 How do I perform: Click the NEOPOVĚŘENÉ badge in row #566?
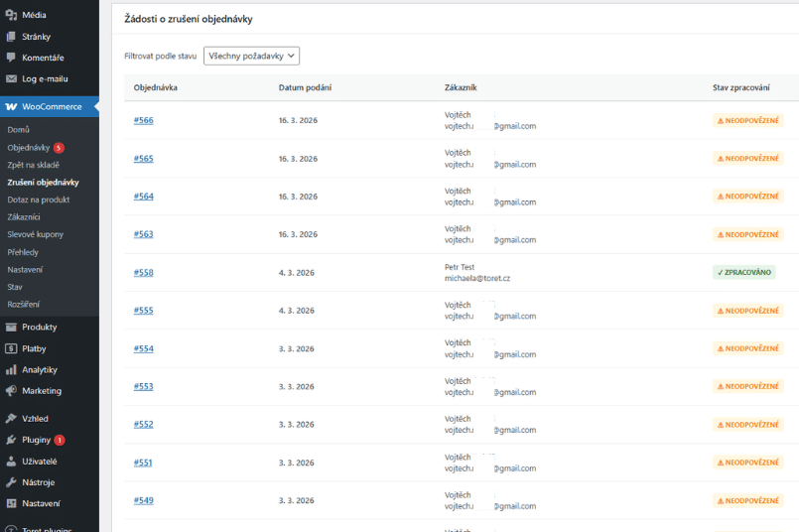748,121
